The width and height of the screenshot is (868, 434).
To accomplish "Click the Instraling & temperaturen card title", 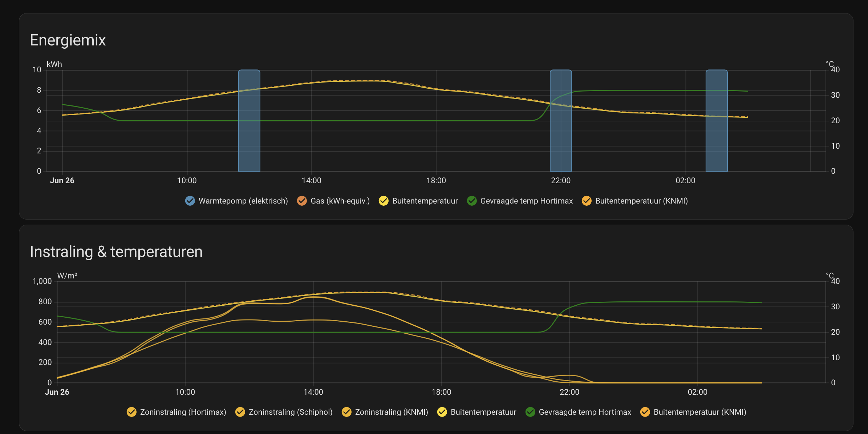I will [x=116, y=252].
